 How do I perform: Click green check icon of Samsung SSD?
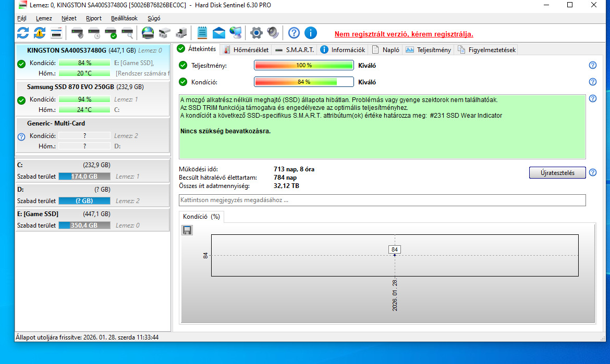pyautogui.click(x=21, y=100)
